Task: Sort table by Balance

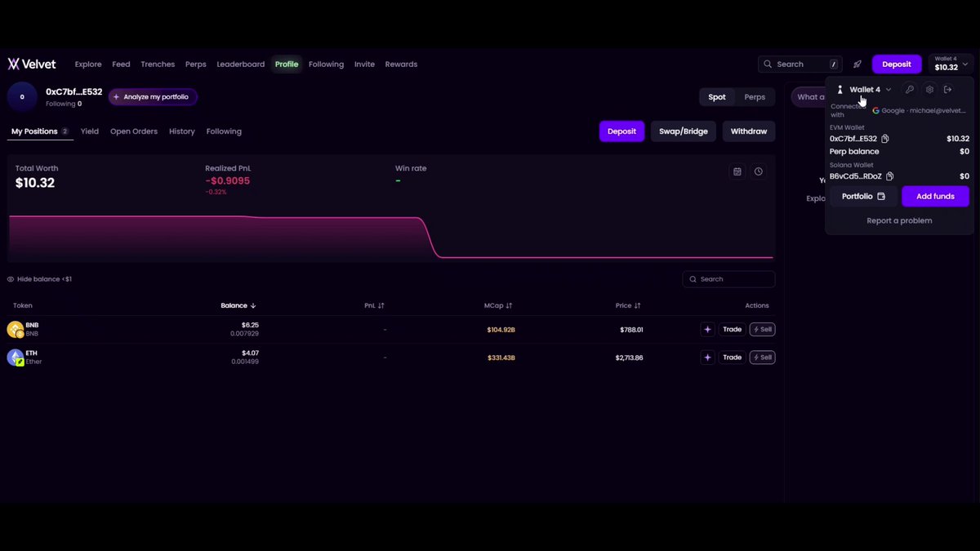Action: (238, 305)
